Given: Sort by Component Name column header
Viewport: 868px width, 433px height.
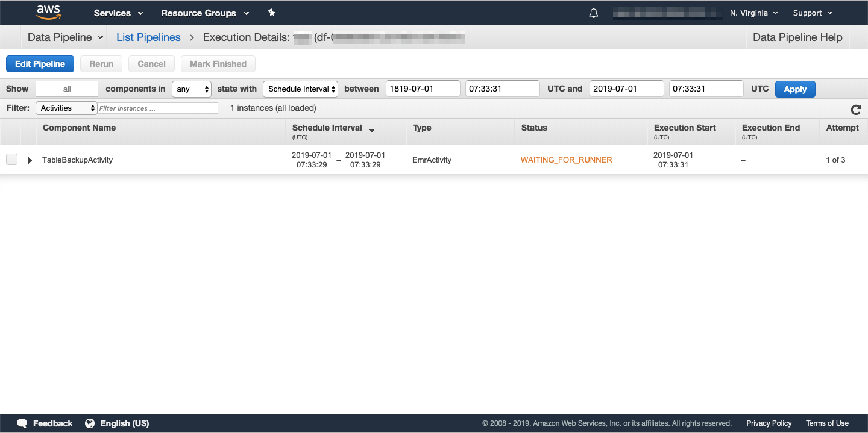Looking at the screenshot, I should point(79,128).
